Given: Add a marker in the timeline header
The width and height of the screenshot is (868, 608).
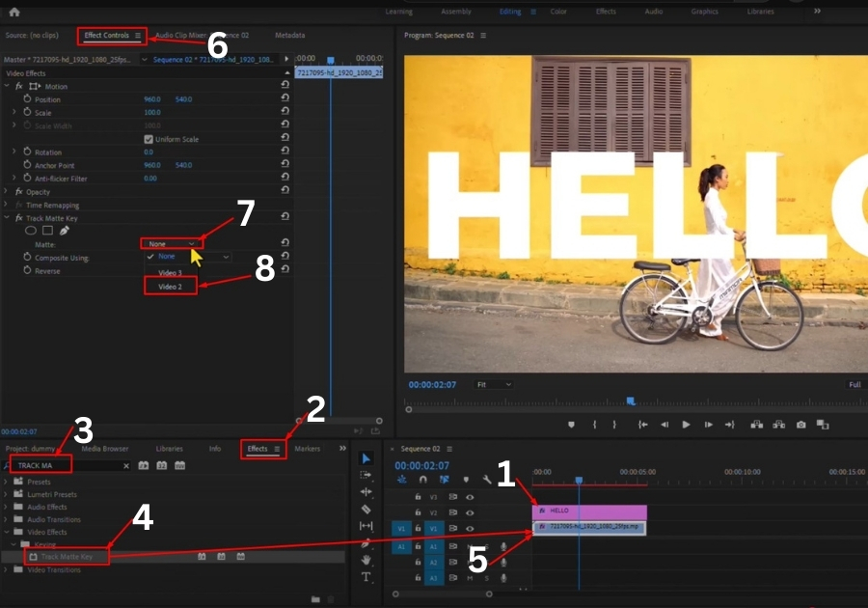Looking at the screenshot, I should click(466, 480).
